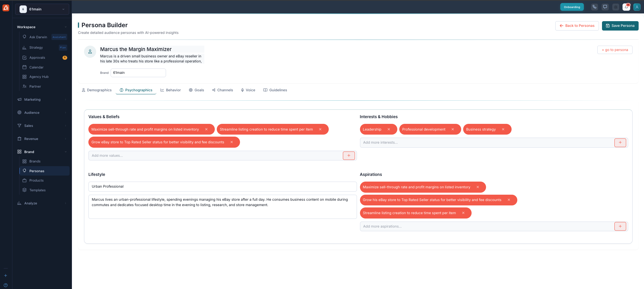Remove the Leadership interest tag

389,130
